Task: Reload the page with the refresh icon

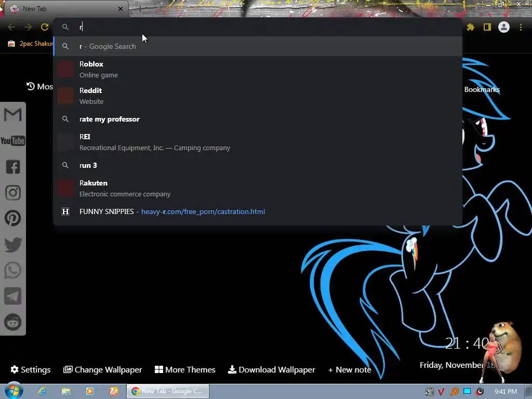Action: click(45, 27)
